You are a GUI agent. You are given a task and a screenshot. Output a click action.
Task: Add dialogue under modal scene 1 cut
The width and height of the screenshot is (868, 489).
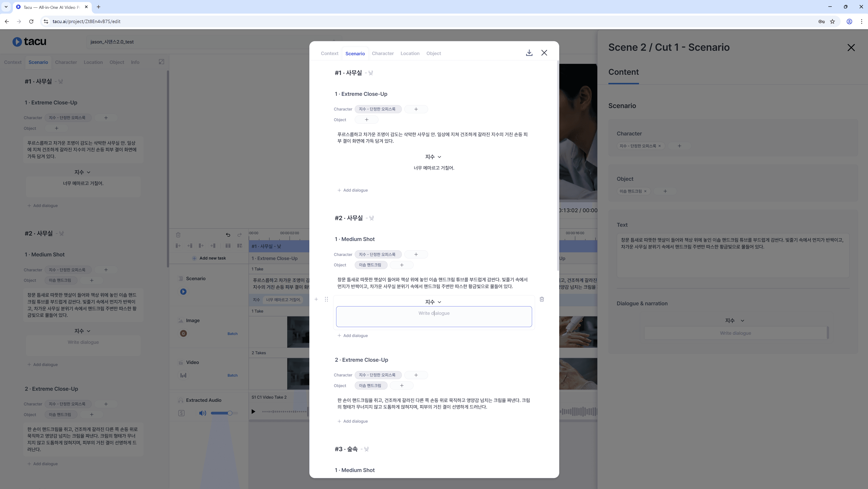(352, 190)
